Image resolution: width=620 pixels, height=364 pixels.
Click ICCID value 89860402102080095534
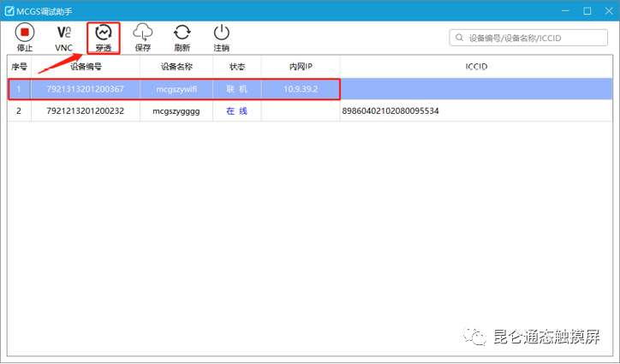pos(390,110)
